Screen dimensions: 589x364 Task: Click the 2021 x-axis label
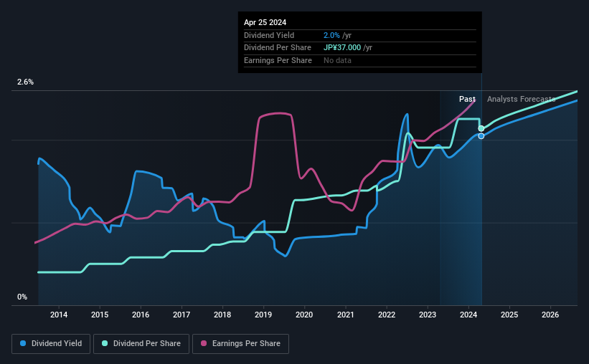346,315
